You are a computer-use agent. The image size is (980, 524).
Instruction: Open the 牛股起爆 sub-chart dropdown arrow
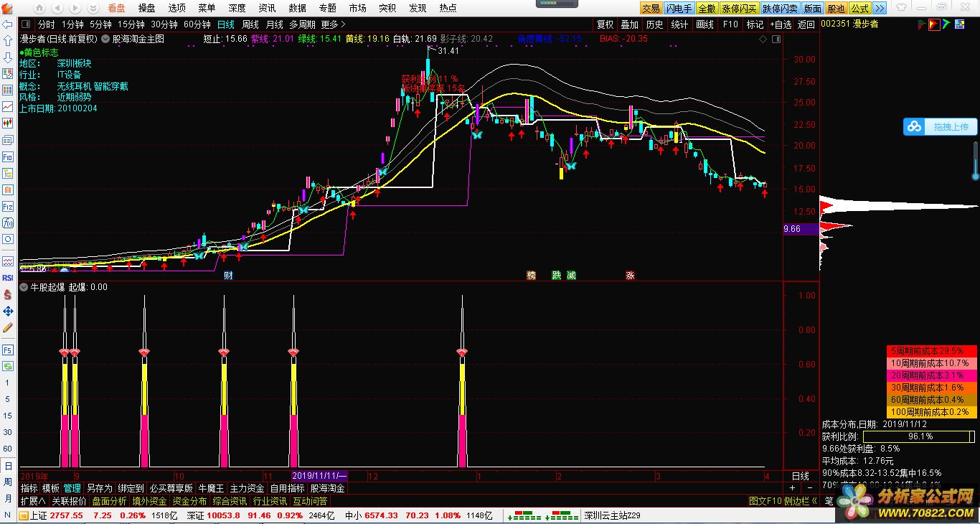[x=23, y=287]
